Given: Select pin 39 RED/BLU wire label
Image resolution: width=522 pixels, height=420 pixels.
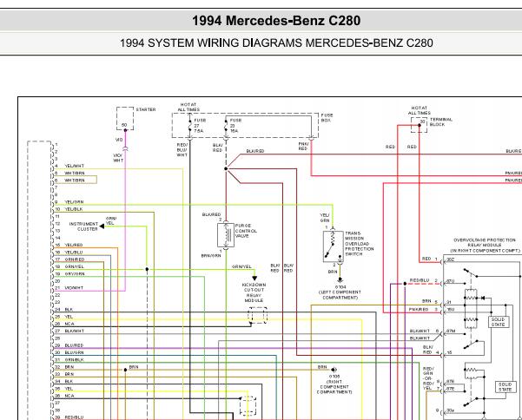Looking at the screenshot, I should point(74,417).
